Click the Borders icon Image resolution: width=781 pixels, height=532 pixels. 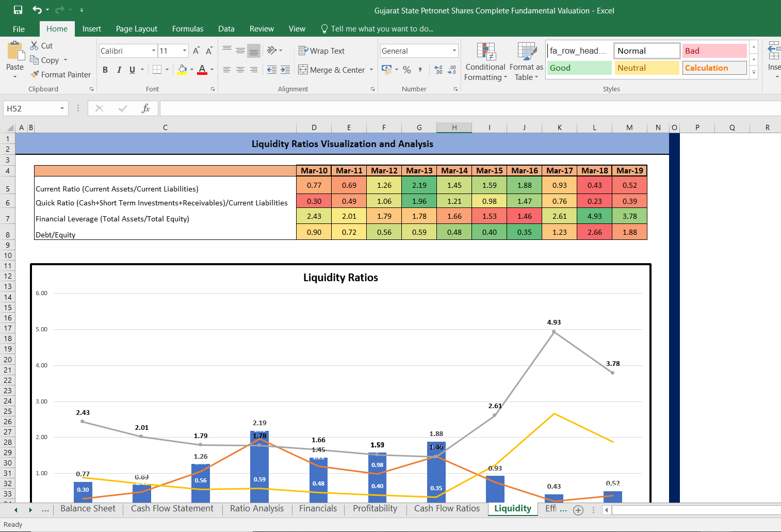point(157,69)
